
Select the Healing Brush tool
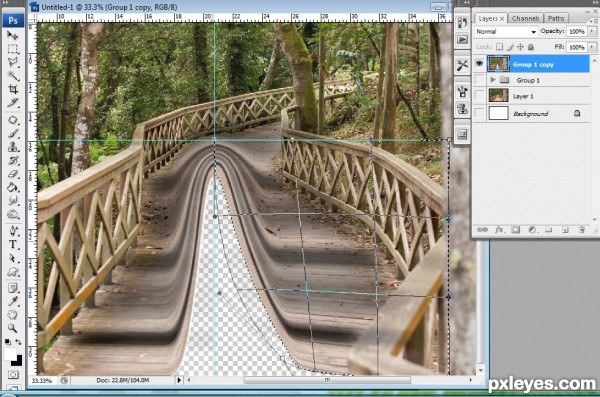[13, 120]
